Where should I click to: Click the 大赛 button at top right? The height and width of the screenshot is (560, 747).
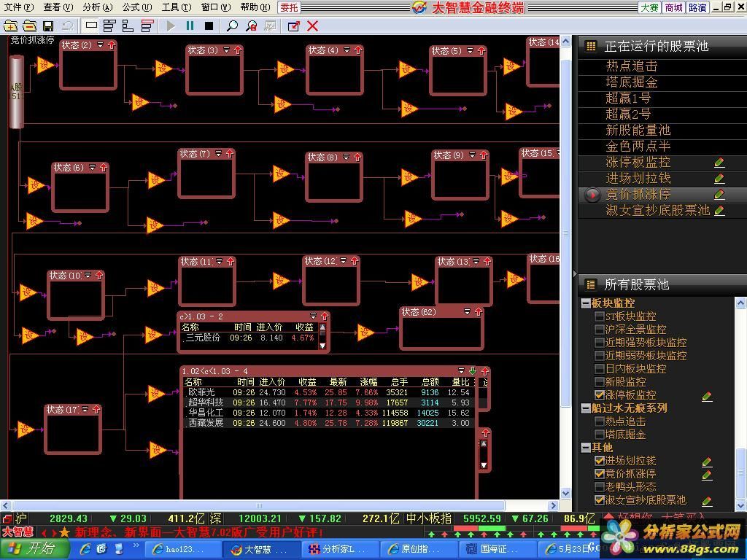click(650, 7)
